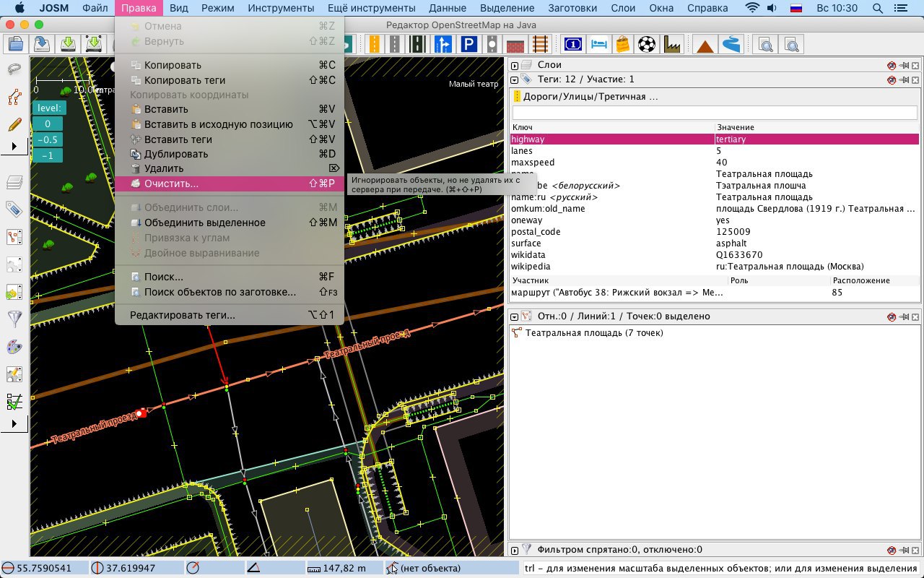This screenshot has height=578, width=924.
Task: Select the highway tertiary tag row
Action: (715, 139)
